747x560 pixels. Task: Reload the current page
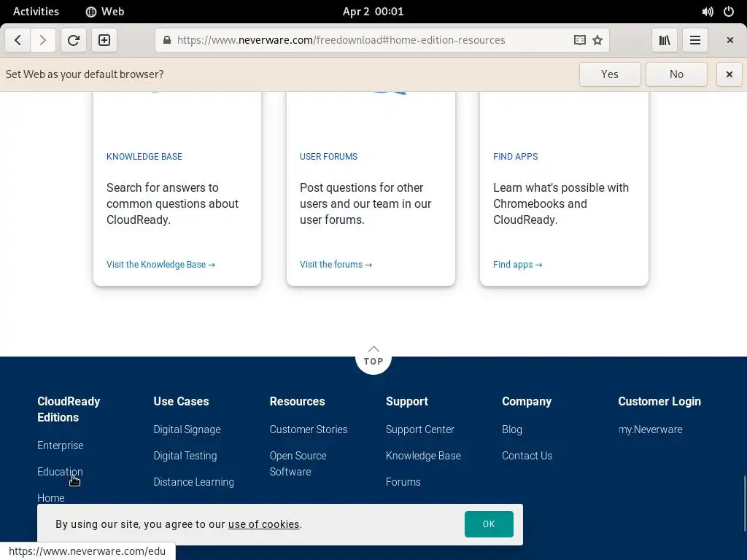pyautogui.click(x=74, y=40)
